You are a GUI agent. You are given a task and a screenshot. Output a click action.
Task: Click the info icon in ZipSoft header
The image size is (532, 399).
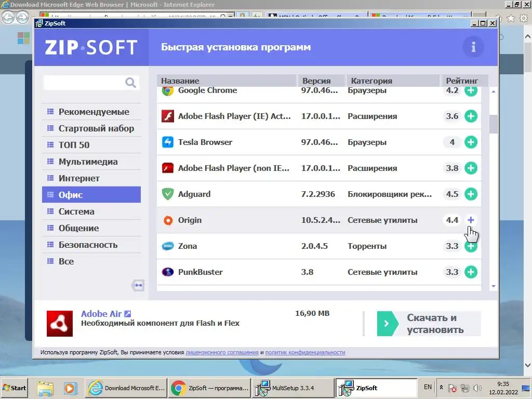[x=473, y=47]
